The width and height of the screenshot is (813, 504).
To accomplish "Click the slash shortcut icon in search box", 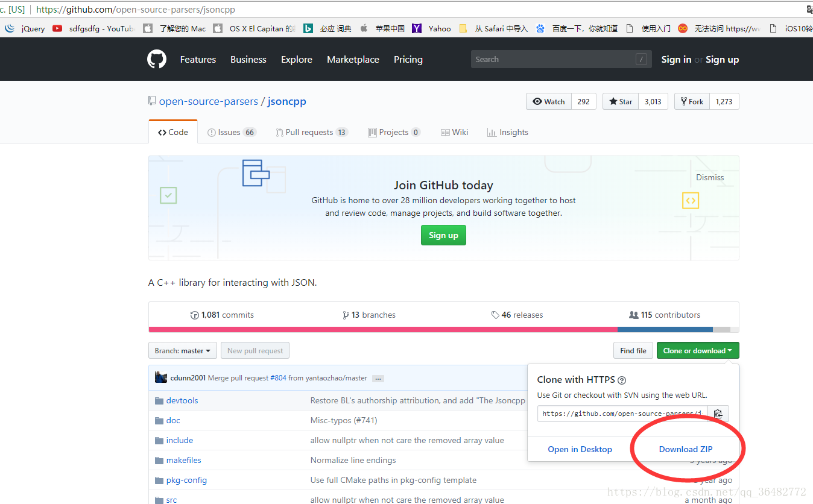I will [641, 59].
